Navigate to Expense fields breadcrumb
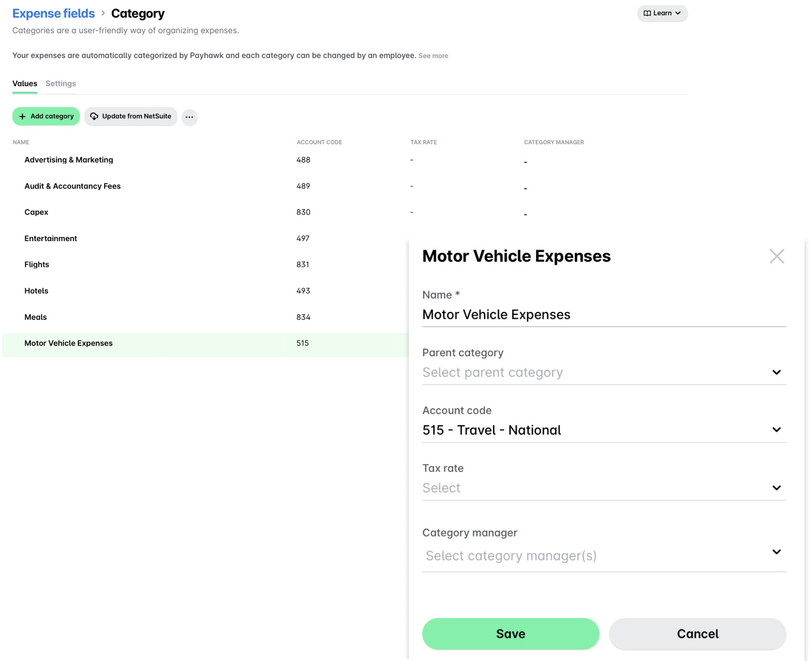 (53, 13)
